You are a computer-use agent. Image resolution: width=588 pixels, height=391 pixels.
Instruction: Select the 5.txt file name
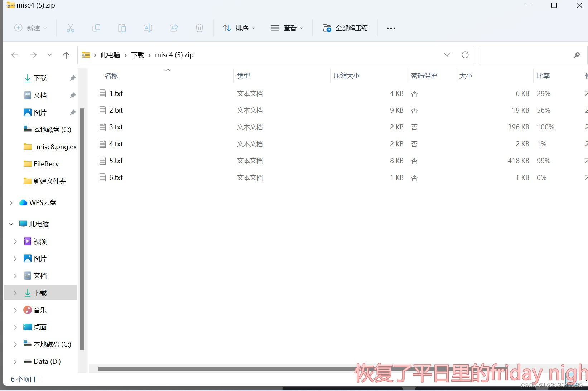[116, 161]
